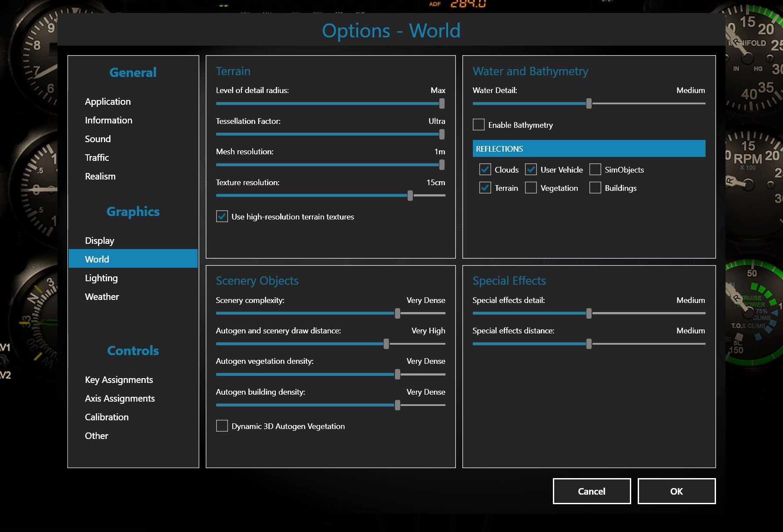Image resolution: width=783 pixels, height=532 pixels.
Task: Enable Dynamic 3D Autogen Vegetation
Action: 222,426
